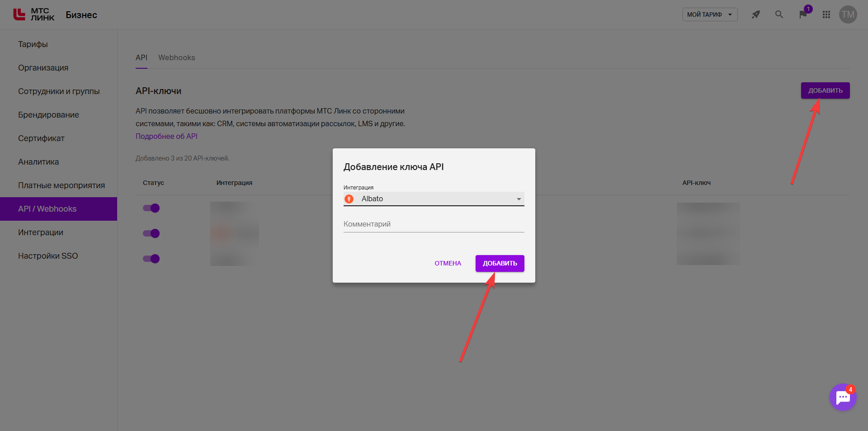Open the TM user avatar menu
Viewport: 868px width, 431px height.
pyautogui.click(x=848, y=14)
